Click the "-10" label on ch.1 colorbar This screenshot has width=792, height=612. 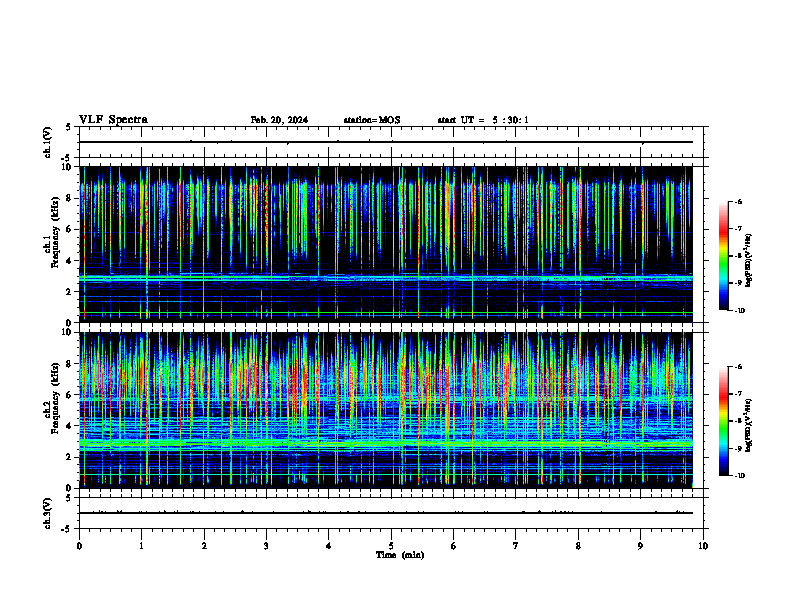pos(739,310)
